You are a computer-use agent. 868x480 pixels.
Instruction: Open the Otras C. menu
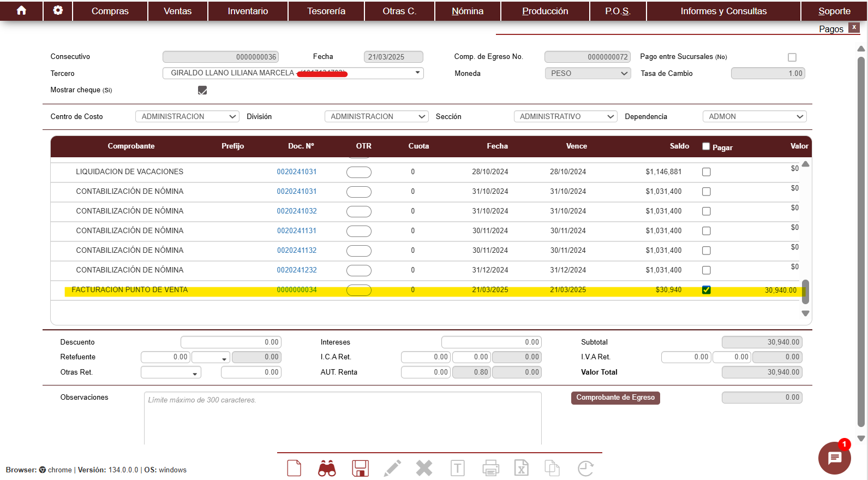pos(399,11)
